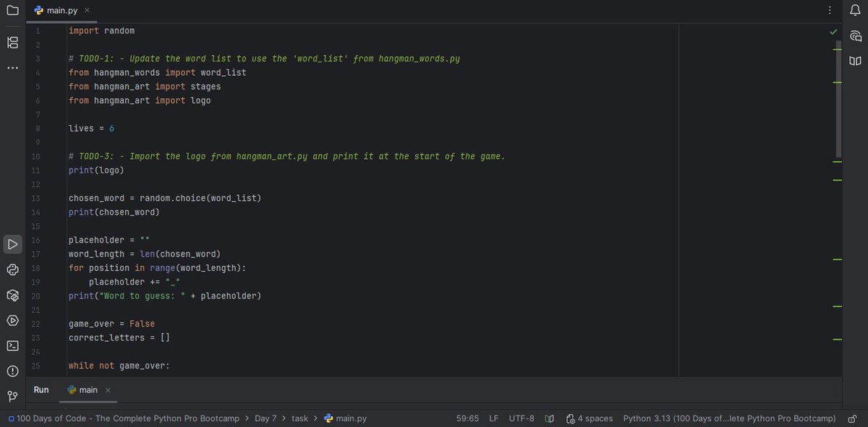Open the Notifications bell
The width and height of the screenshot is (868, 427).
pos(856,10)
